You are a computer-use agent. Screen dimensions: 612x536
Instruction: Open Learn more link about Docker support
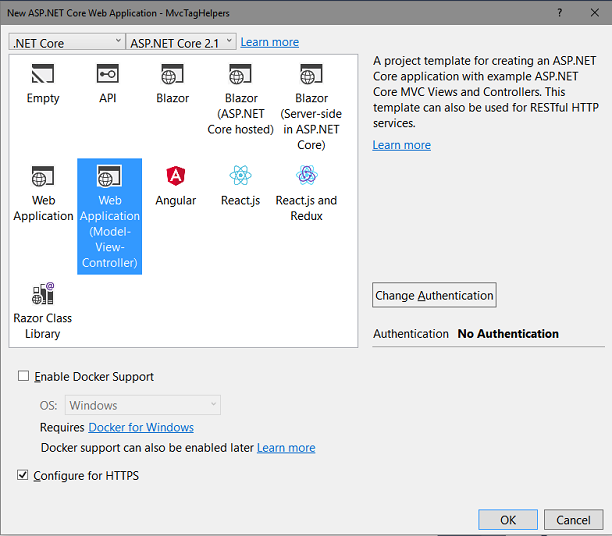coord(286,447)
